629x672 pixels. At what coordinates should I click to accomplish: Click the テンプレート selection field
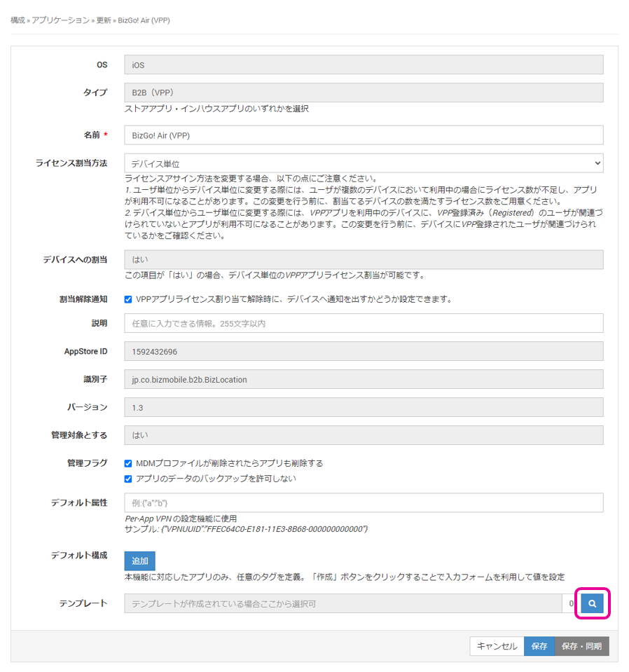343,603
